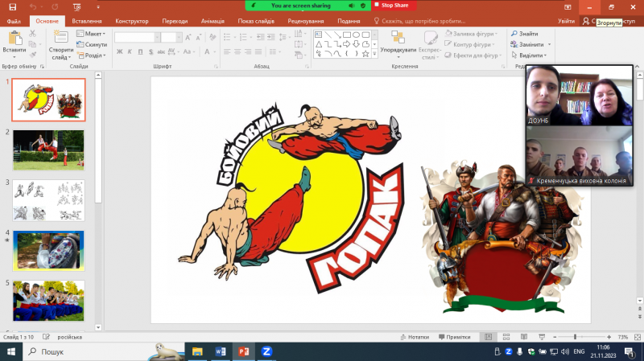Select the oval shape in shapes gallery

pos(356,35)
